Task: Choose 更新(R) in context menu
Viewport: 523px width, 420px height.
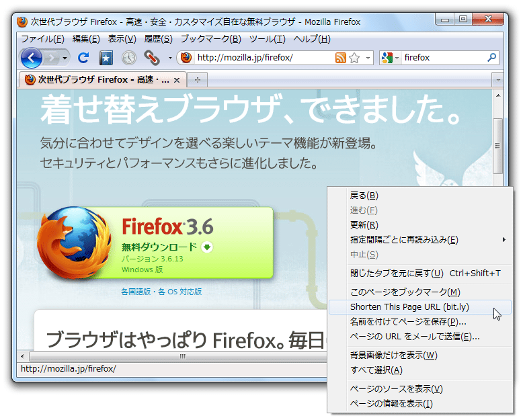Action: 420,225
